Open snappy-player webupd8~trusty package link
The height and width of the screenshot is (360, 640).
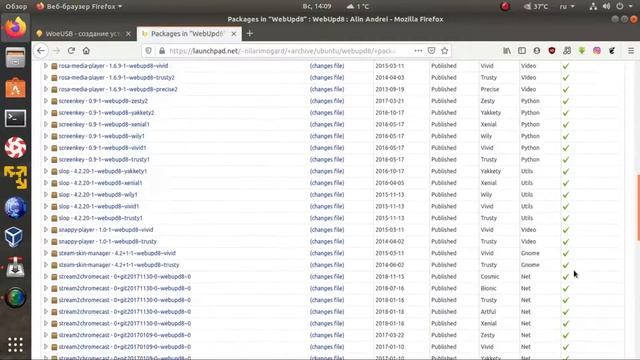point(107,241)
